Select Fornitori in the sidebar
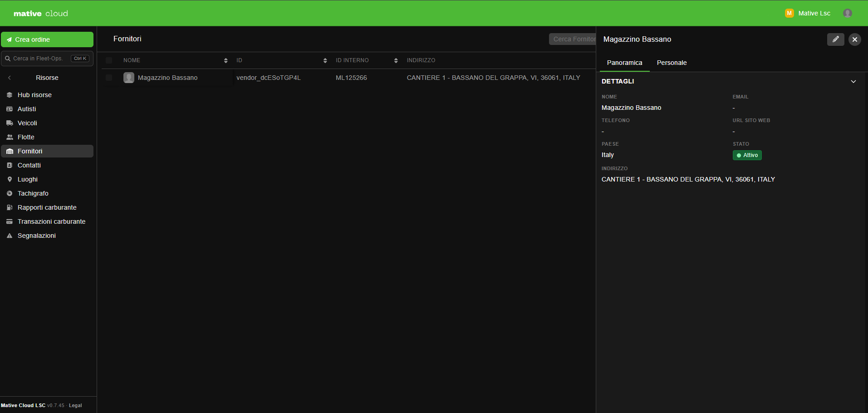The width and height of the screenshot is (868, 413). click(x=47, y=151)
